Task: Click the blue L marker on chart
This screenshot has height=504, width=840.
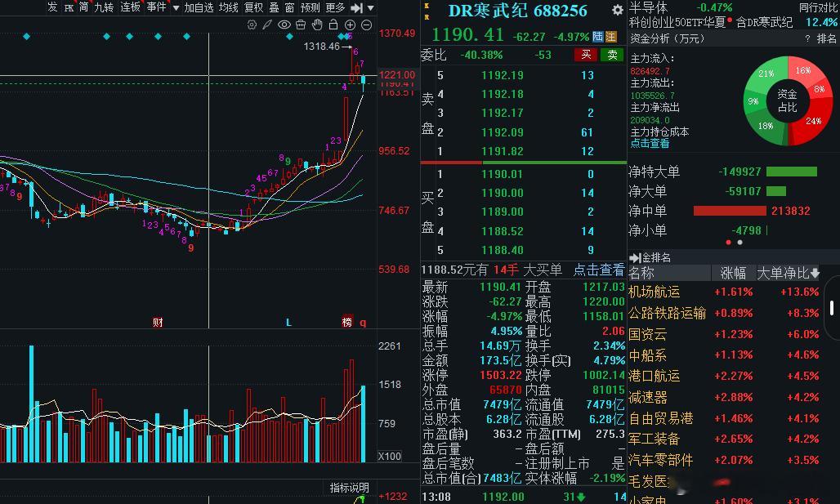Action: point(288,323)
